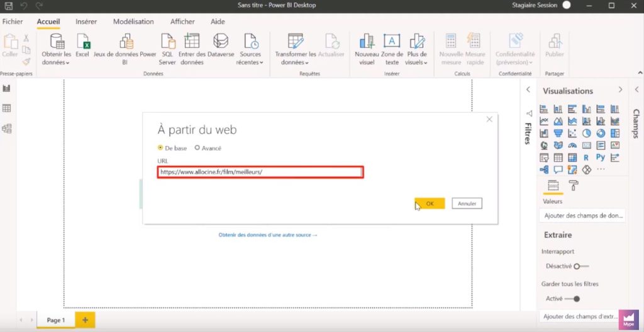The height and width of the screenshot is (332, 644).
Task: Collapse the Visualisations pane chevron
Action: click(620, 89)
